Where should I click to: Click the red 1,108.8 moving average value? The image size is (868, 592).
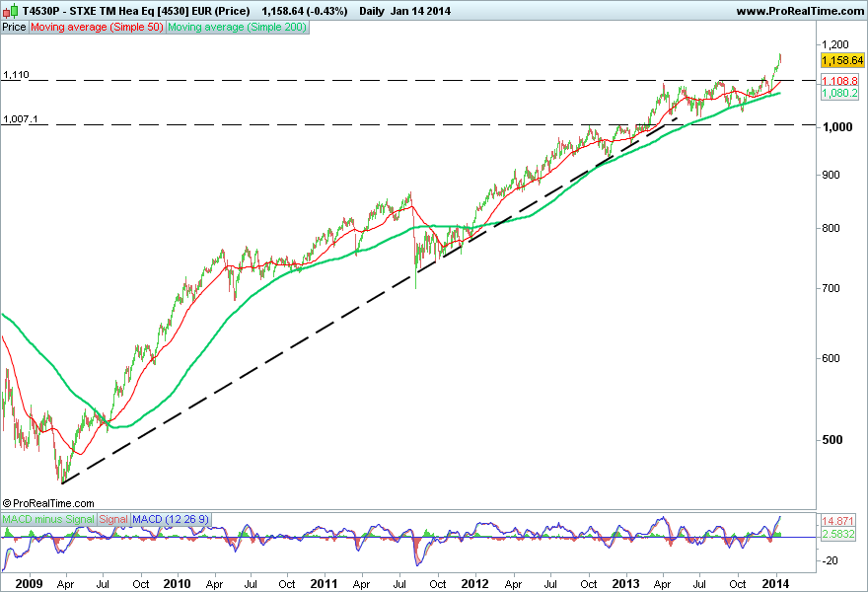tap(839, 81)
